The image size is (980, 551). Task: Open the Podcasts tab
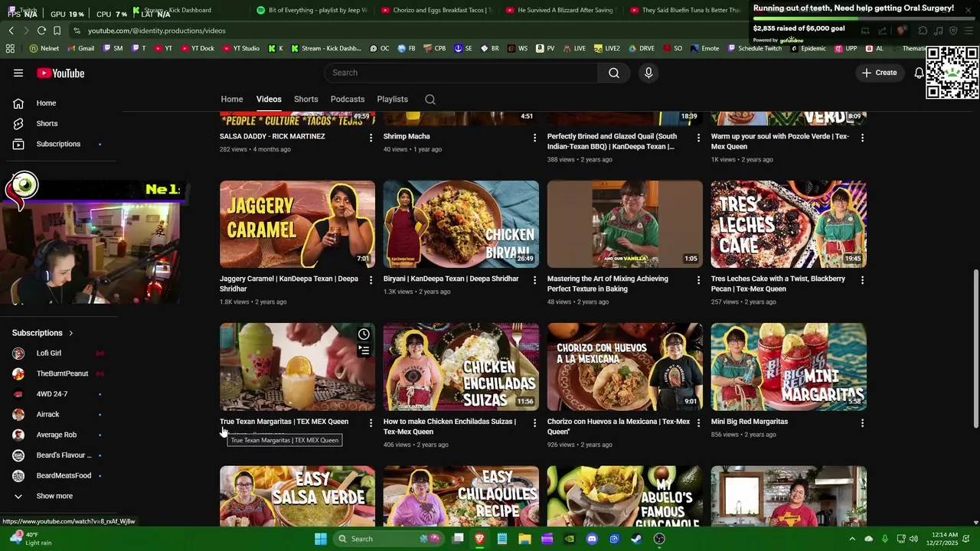pyautogui.click(x=348, y=99)
